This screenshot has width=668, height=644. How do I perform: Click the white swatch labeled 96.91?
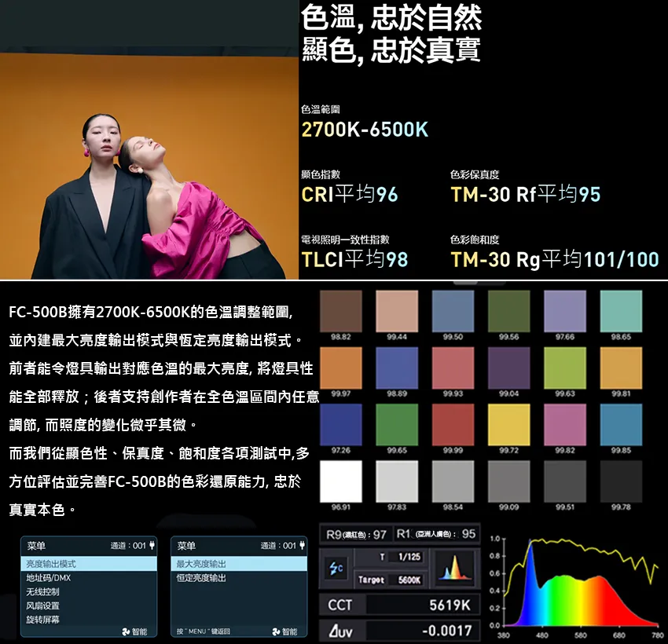[341, 481]
